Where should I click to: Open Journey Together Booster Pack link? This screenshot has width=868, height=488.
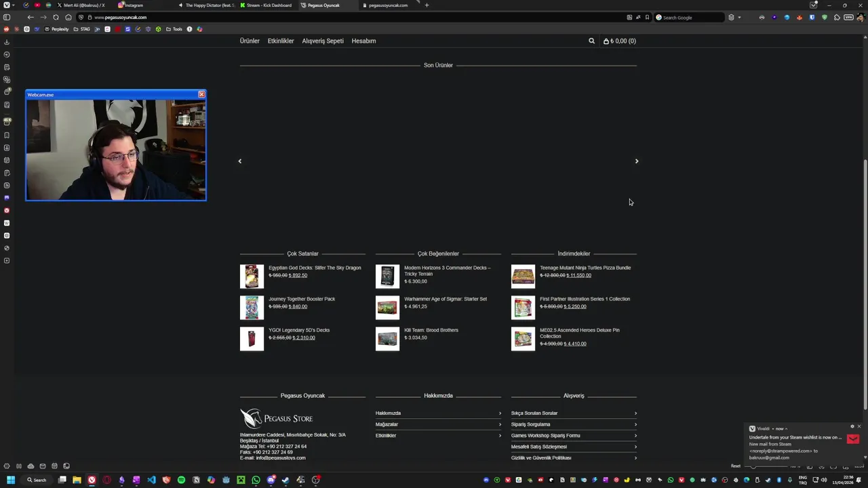coord(302,299)
